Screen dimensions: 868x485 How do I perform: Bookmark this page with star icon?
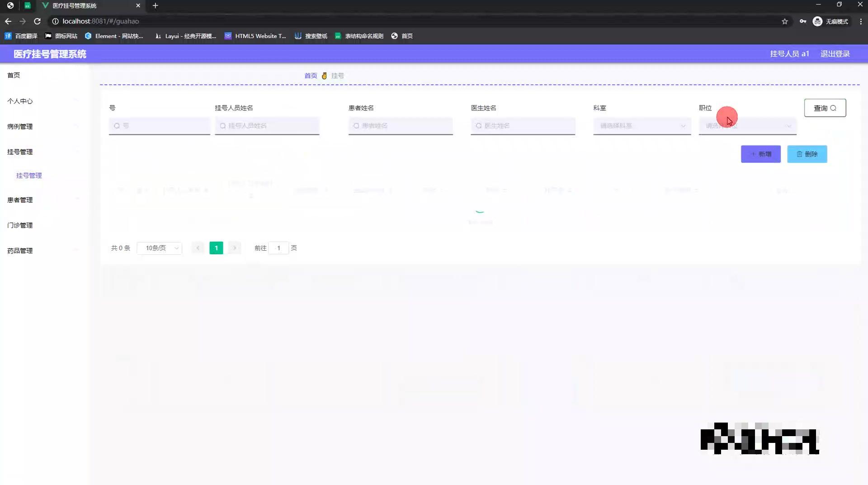pos(785,21)
